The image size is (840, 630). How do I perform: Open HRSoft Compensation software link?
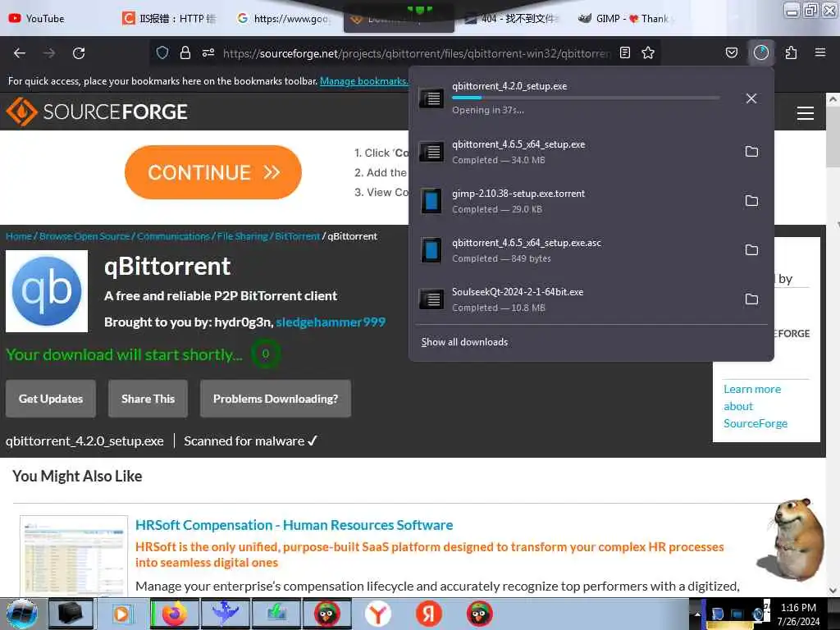[294, 525]
